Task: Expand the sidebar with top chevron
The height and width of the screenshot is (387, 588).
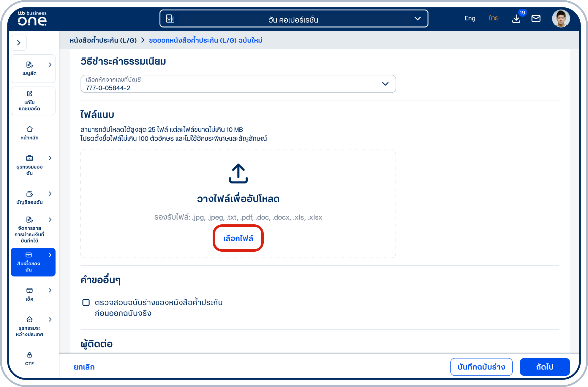Action: click(x=19, y=43)
